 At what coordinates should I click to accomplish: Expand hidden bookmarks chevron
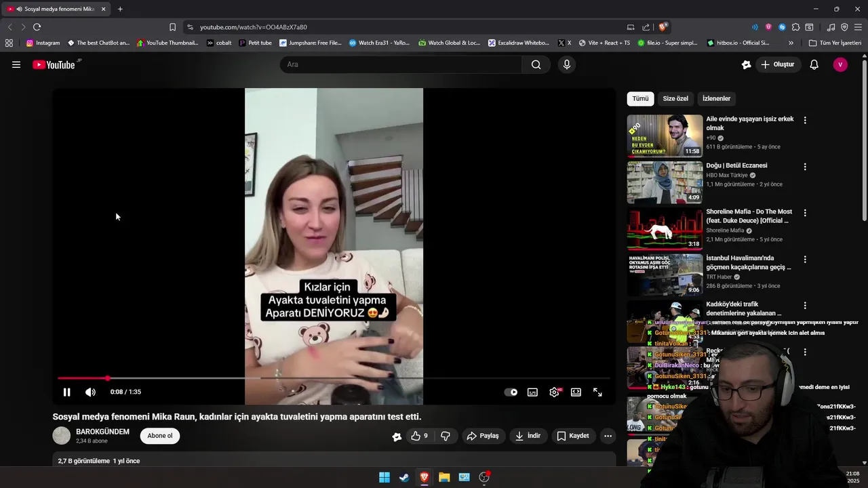click(791, 43)
